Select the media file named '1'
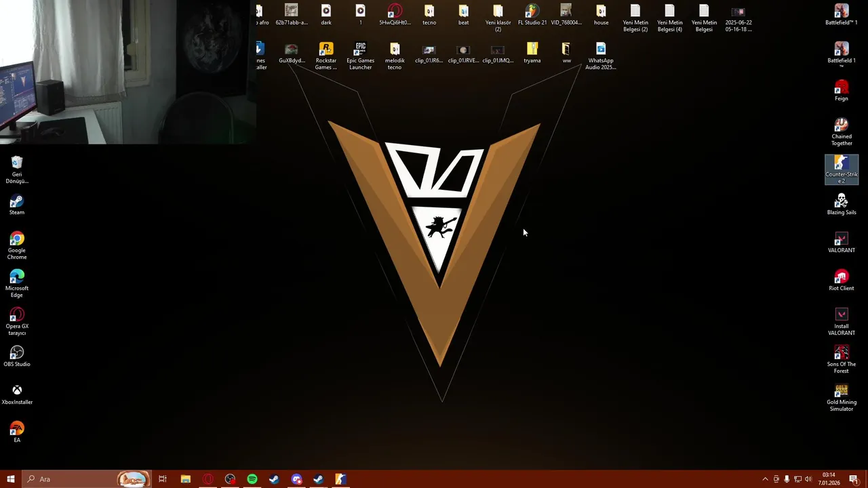This screenshot has height=488, width=868. coord(360,15)
